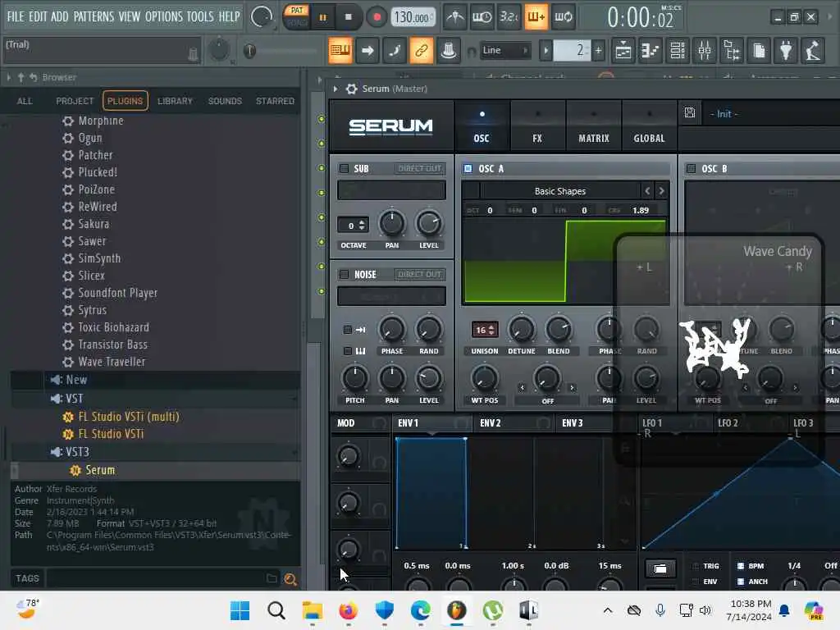
Task: Toggle wait for input before recording
Action: pyautogui.click(x=482, y=17)
